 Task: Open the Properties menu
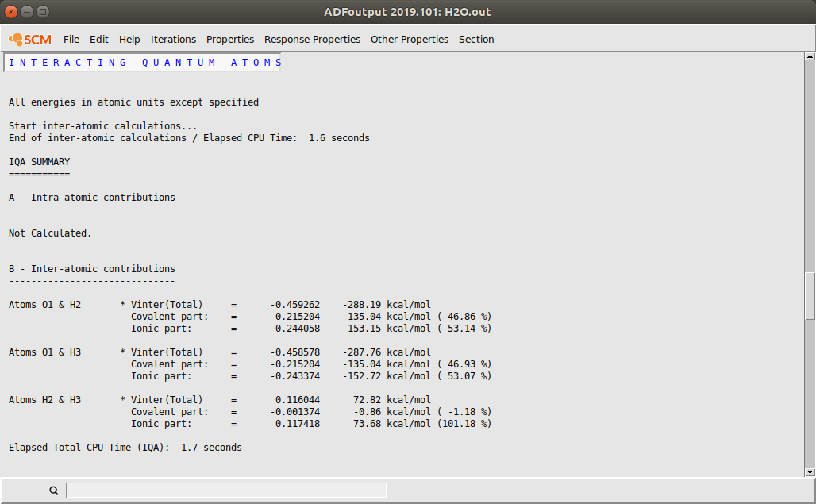230,40
